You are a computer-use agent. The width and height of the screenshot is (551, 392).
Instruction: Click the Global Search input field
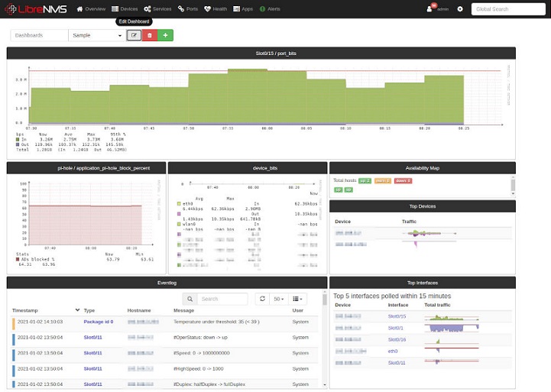point(507,9)
